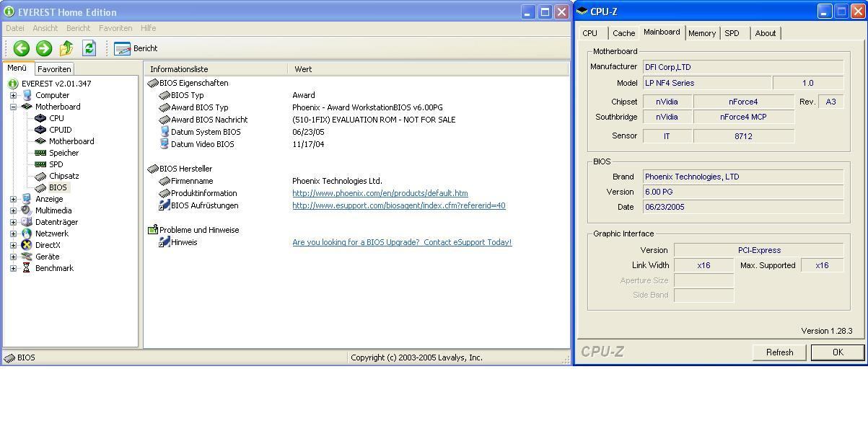This screenshot has width=868, height=431.
Task: Expand the DirectX tree node
Action: [x=13, y=245]
